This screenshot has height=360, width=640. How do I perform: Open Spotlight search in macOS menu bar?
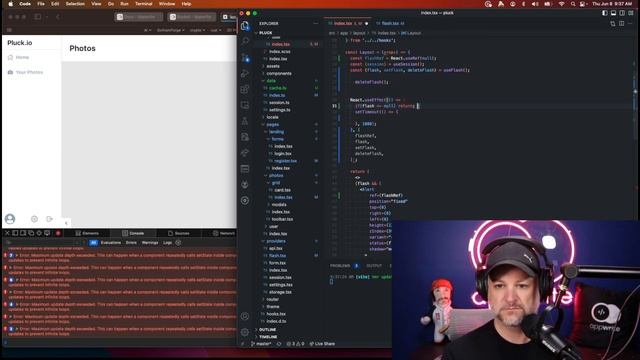[x=573, y=4]
